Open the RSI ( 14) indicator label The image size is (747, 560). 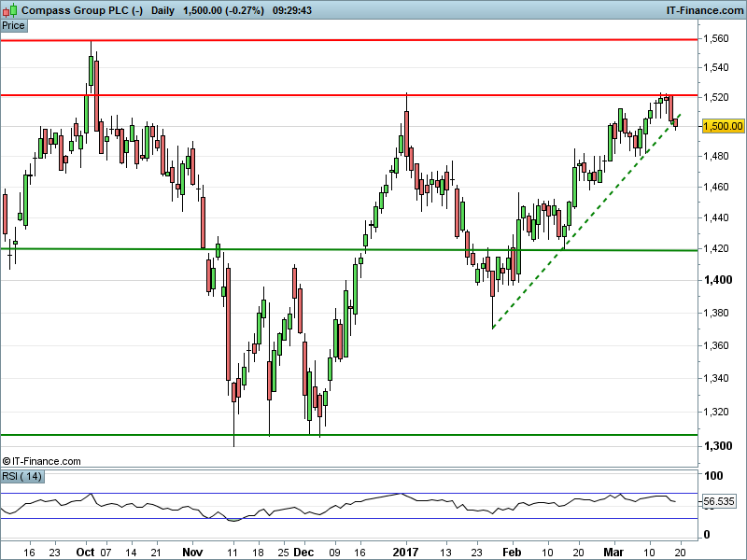click(22, 476)
